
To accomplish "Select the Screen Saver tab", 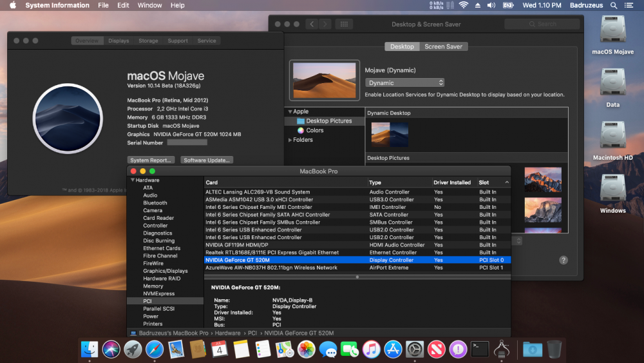I will (x=443, y=46).
